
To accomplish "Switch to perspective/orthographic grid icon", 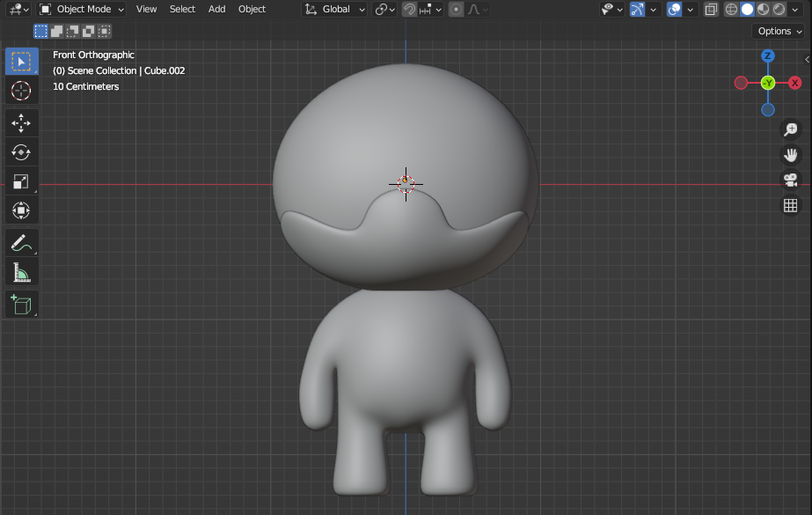I will coord(790,206).
